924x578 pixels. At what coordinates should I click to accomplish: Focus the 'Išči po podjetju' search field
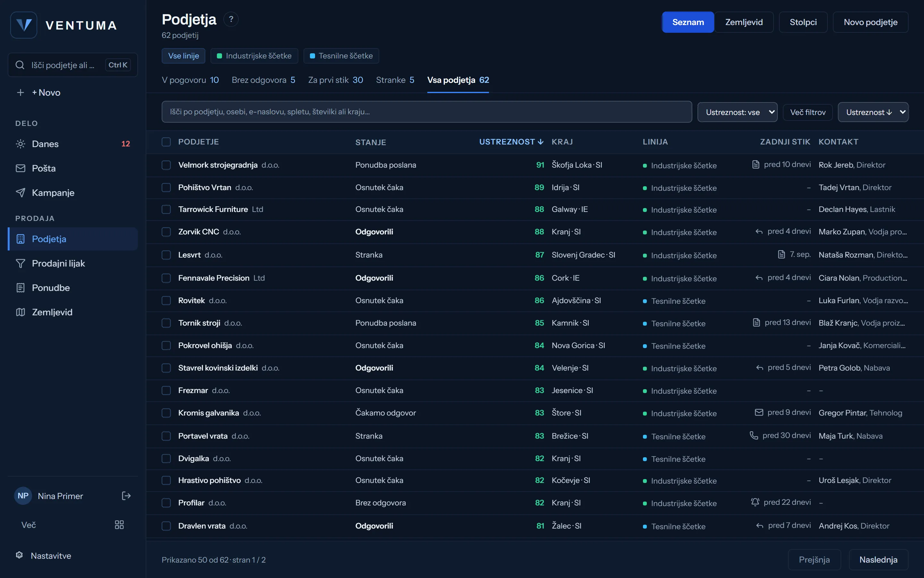tap(426, 112)
